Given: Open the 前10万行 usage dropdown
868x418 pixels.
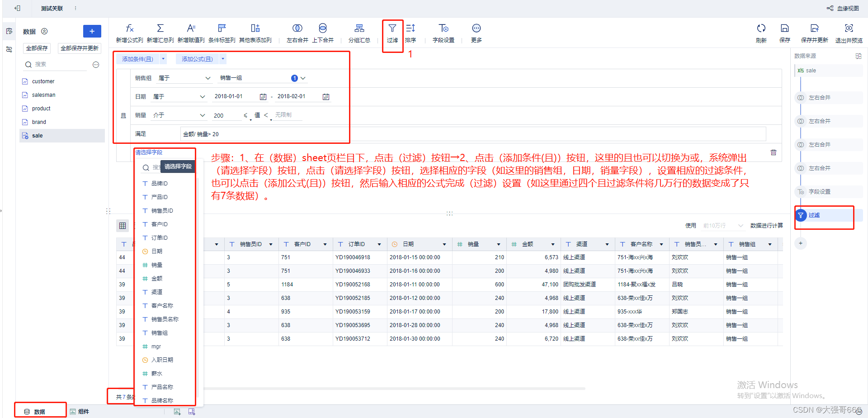Looking at the screenshot, I should coord(723,226).
